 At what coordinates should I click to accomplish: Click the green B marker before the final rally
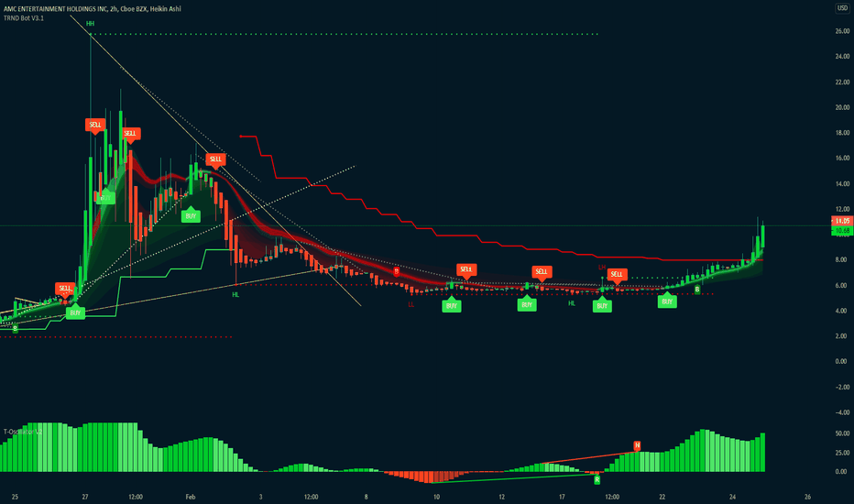click(x=697, y=290)
